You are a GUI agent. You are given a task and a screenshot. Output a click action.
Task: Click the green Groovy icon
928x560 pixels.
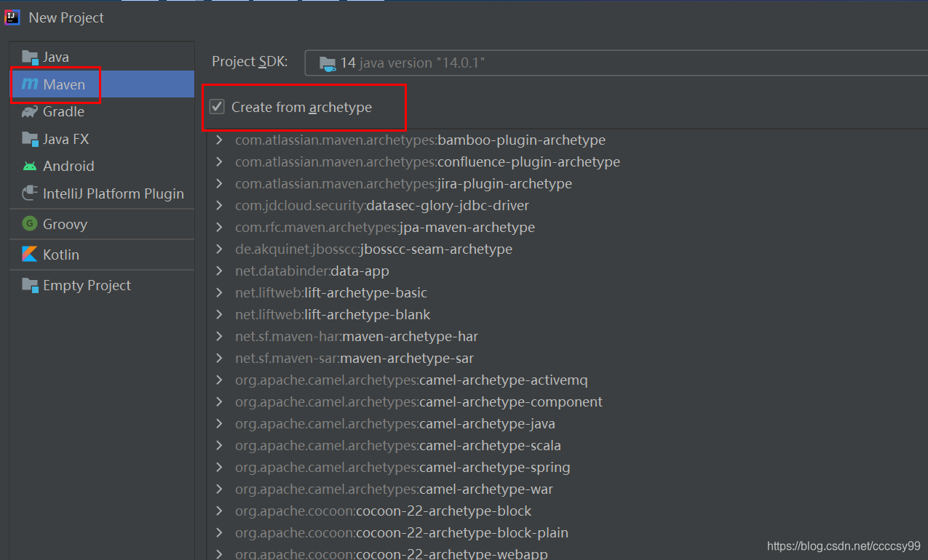point(30,224)
